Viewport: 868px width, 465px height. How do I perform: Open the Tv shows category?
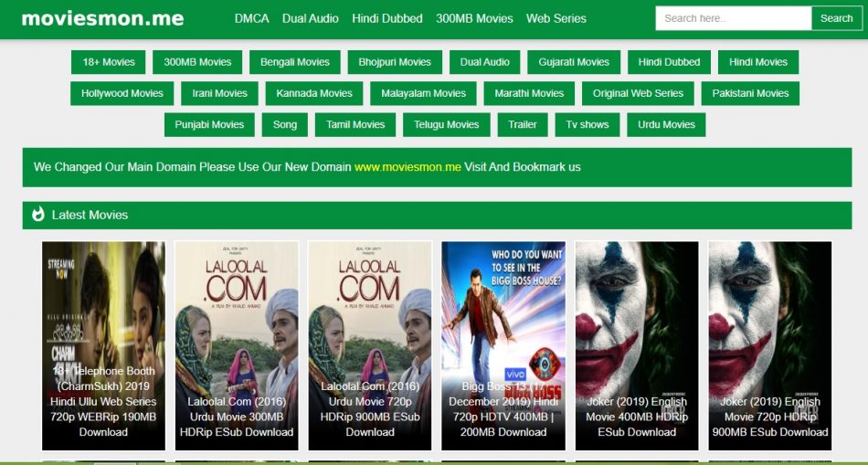coord(587,124)
